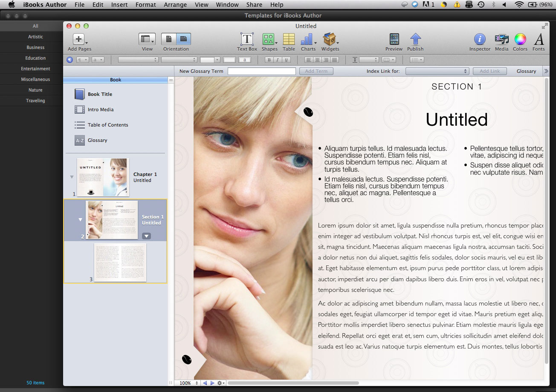556x392 pixels.
Task: Open the typeface style dropdown
Action: (179, 60)
